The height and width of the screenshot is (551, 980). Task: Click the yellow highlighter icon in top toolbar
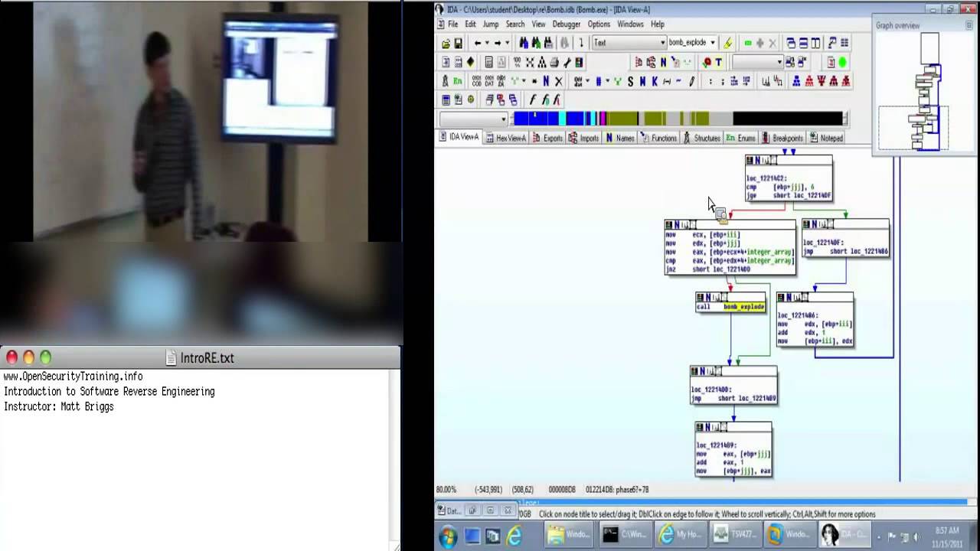coord(728,44)
